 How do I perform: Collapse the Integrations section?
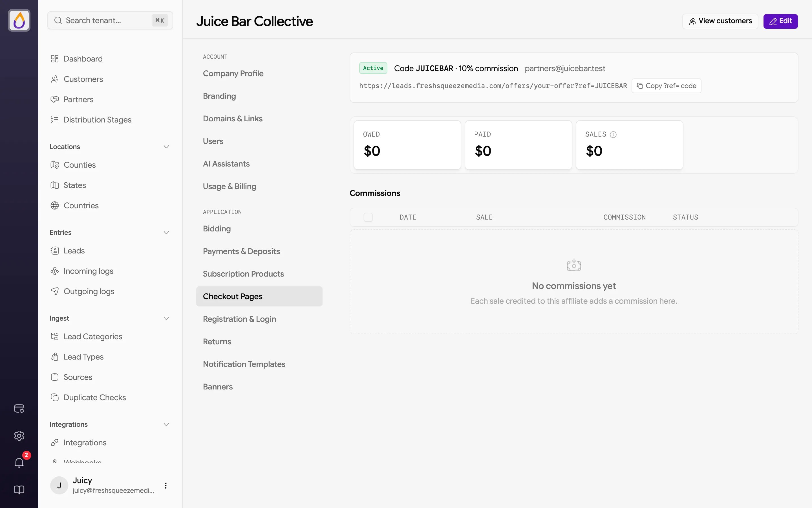tap(166, 424)
